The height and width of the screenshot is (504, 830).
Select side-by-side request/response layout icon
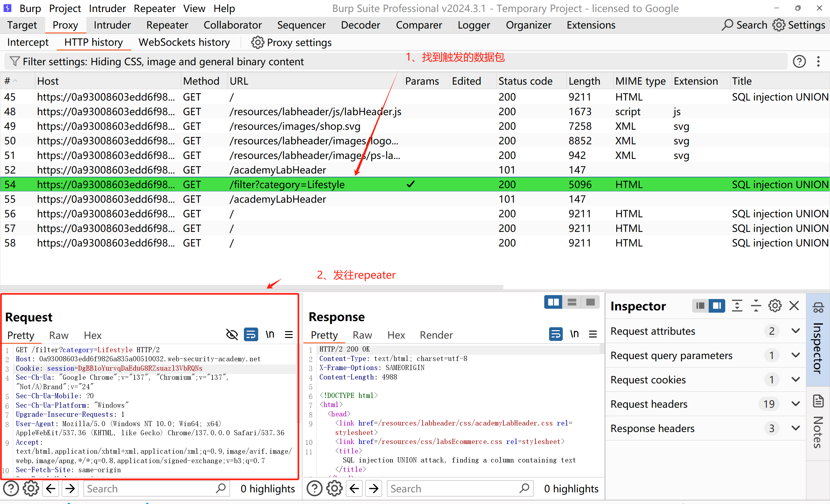point(553,302)
